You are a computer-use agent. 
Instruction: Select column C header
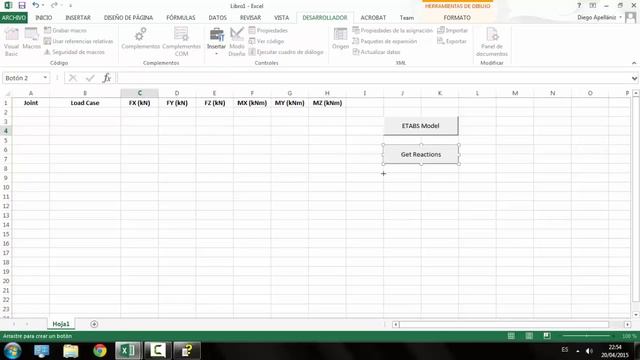(140, 93)
